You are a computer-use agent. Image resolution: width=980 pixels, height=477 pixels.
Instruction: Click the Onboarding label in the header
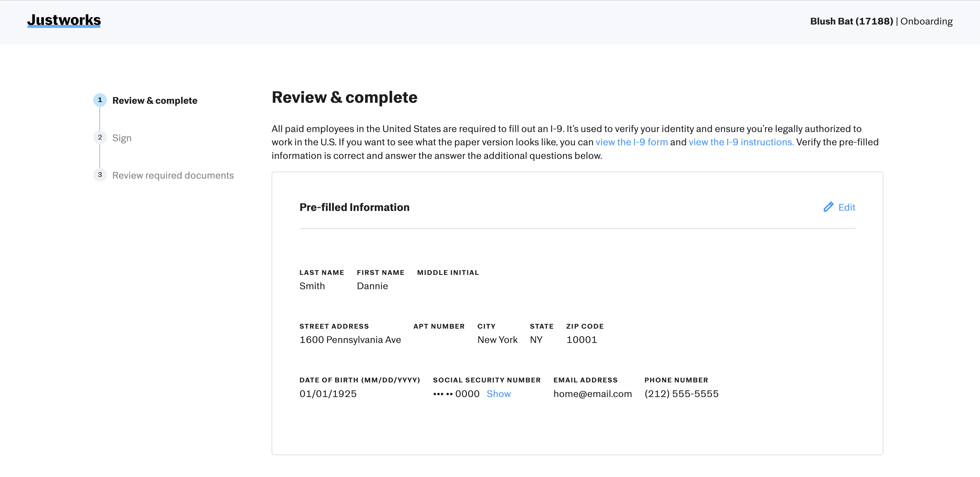pos(926,21)
